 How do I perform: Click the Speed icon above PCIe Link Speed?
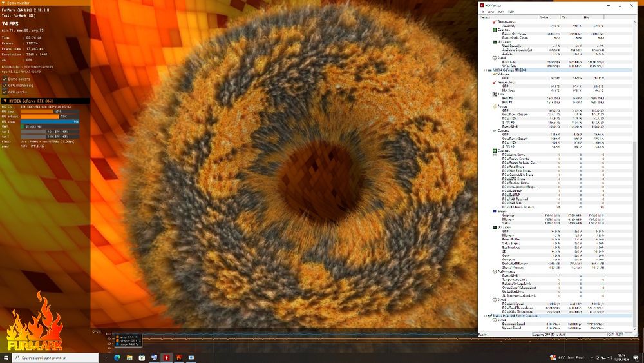[x=495, y=300]
